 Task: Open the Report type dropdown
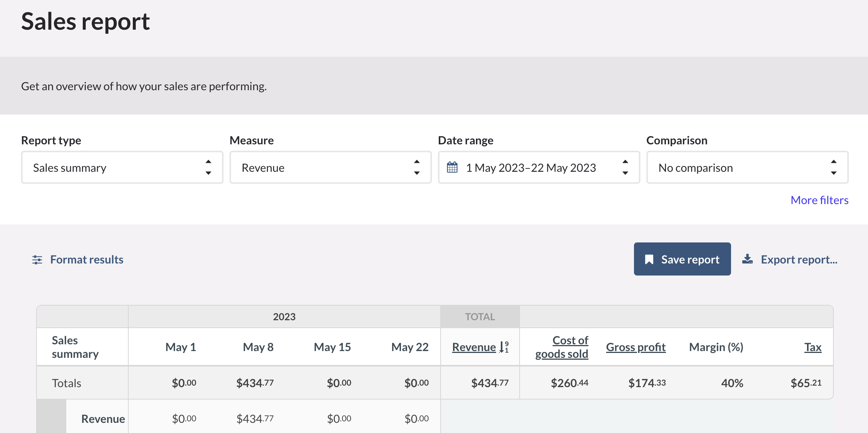[122, 168]
